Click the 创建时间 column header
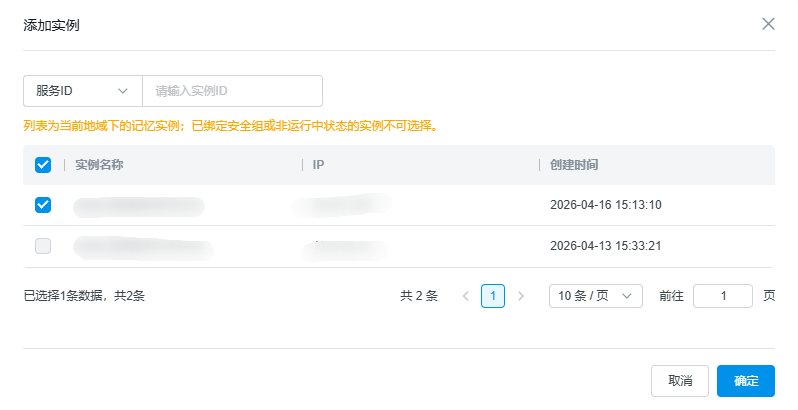 574,165
